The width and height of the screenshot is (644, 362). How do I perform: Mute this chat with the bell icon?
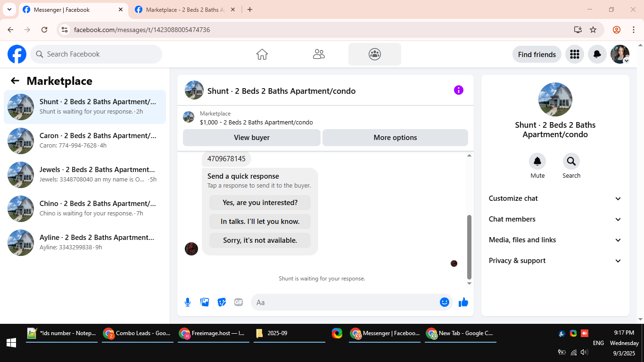[537, 162]
